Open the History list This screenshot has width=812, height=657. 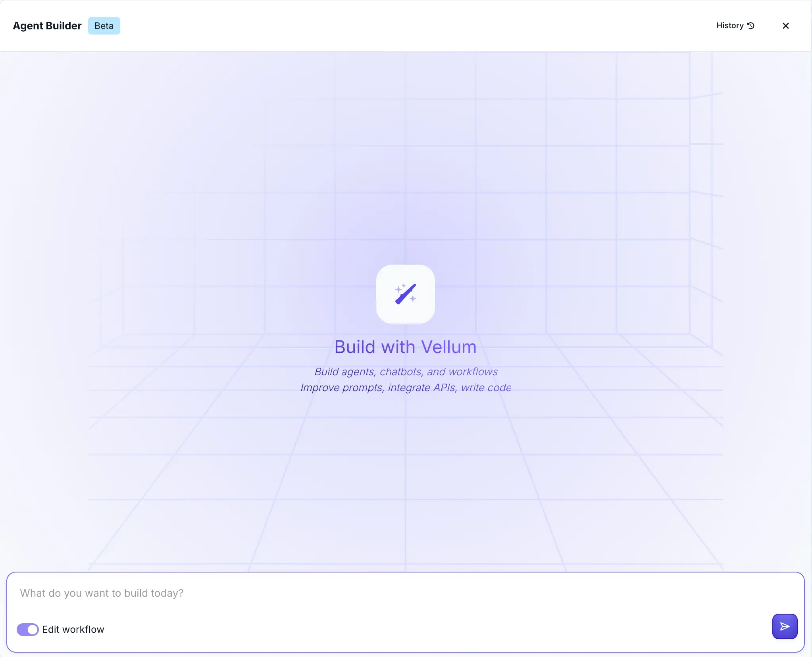click(735, 26)
